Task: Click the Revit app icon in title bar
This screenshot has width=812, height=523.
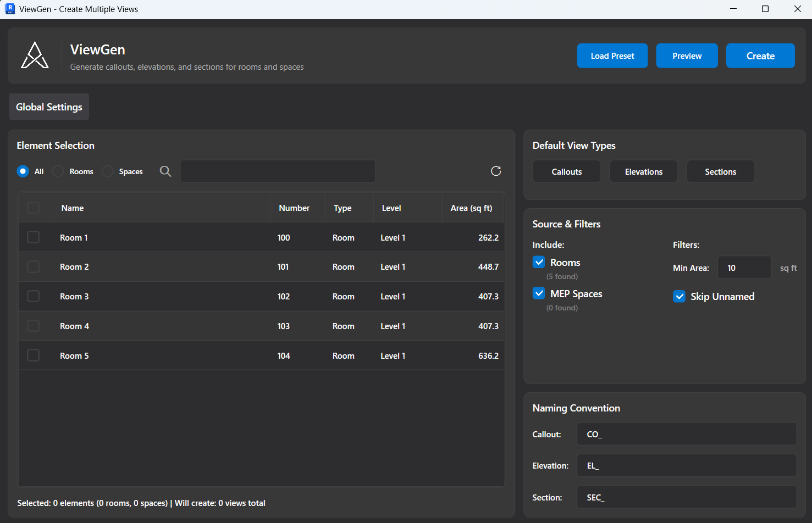Action: point(10,9)
